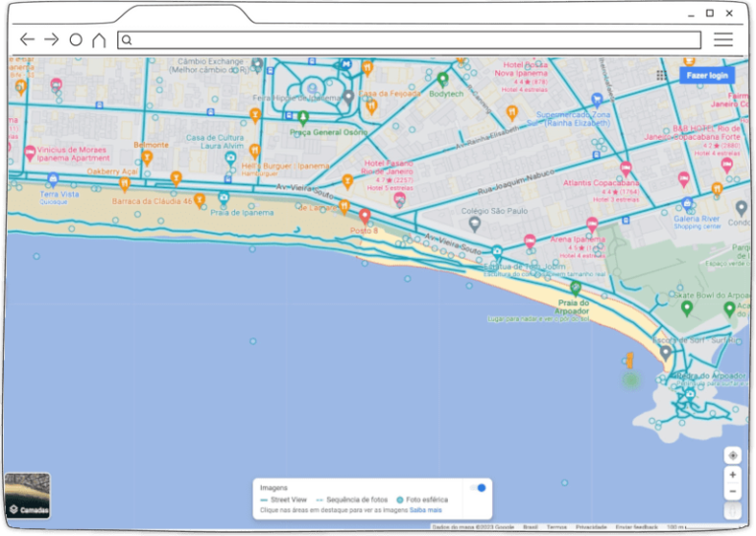Open the Praça General Osório green marker

(303, 117)
